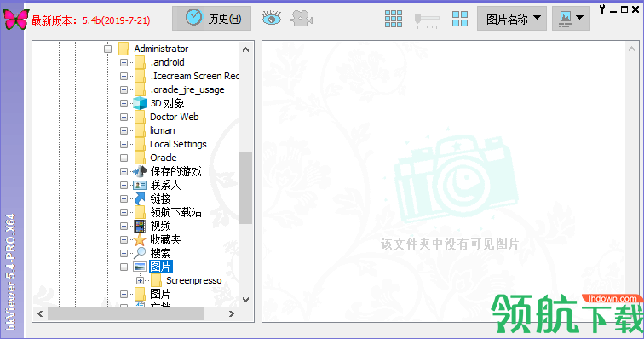Click the camera capture icon
Image resolution: width=644 pixels, height=339 pixels.
(x=302, y=19)
